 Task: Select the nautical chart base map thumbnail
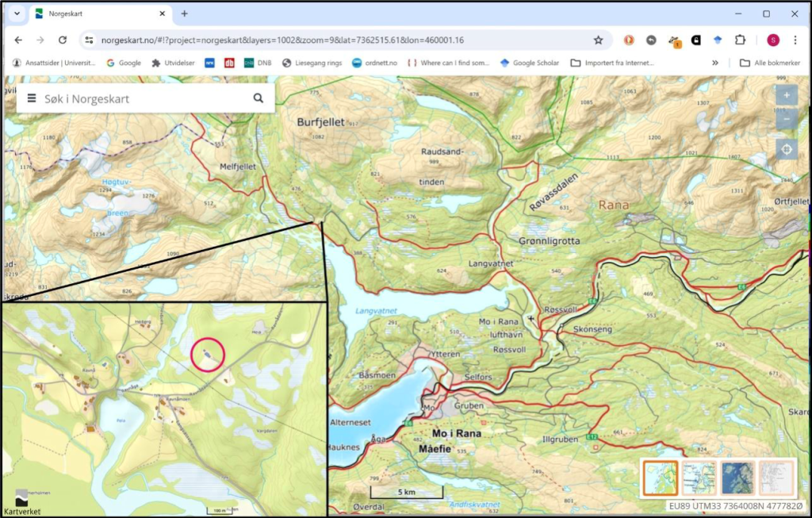699,478
